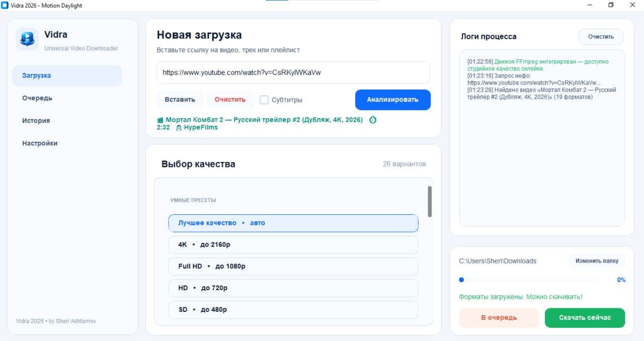Click inside the video URL input field

[293, 72]
